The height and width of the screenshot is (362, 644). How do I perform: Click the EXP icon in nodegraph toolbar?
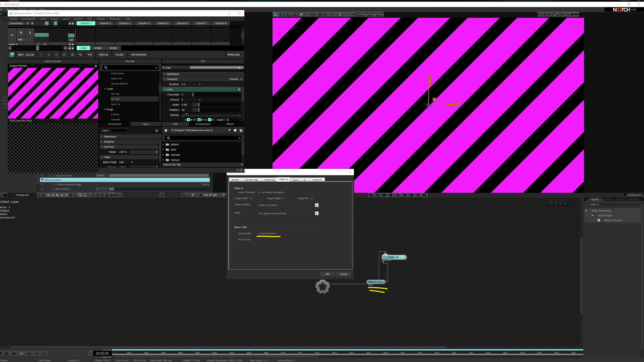tap(102, 195)
